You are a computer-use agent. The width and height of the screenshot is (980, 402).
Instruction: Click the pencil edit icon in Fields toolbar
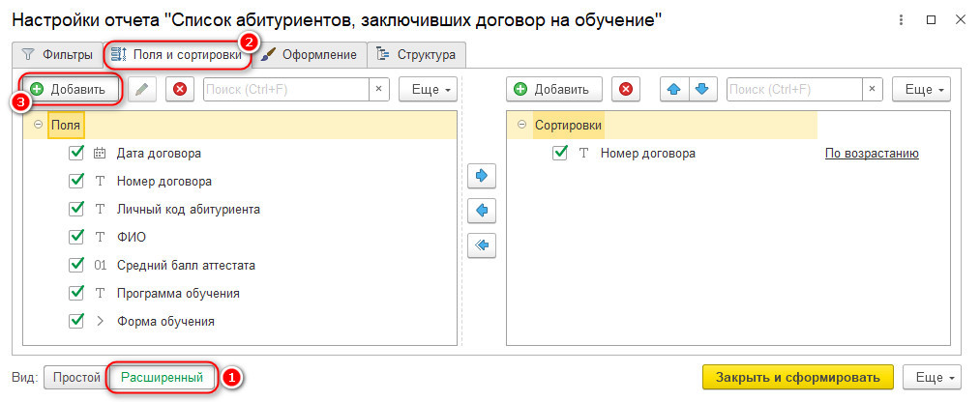click(142, 89)
